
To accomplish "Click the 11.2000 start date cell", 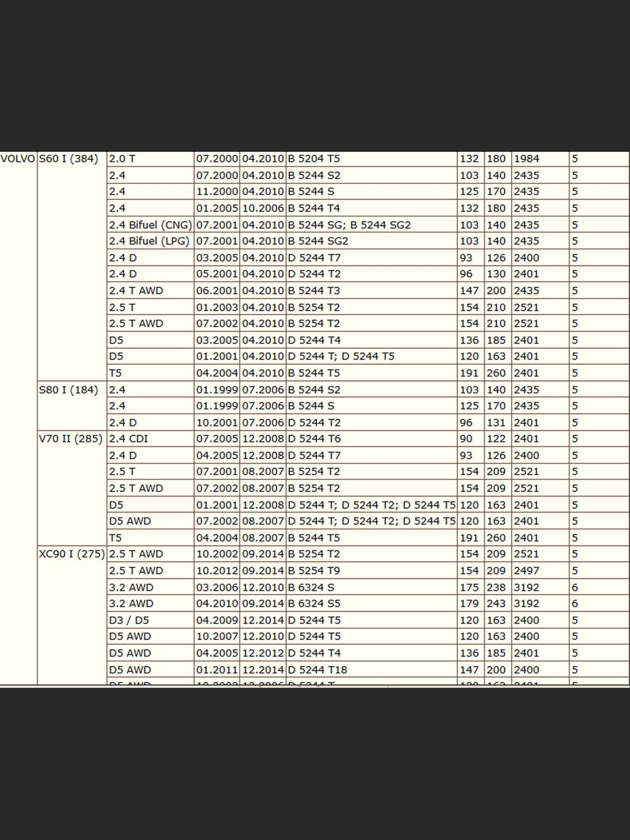I will (x=217, y=191).
